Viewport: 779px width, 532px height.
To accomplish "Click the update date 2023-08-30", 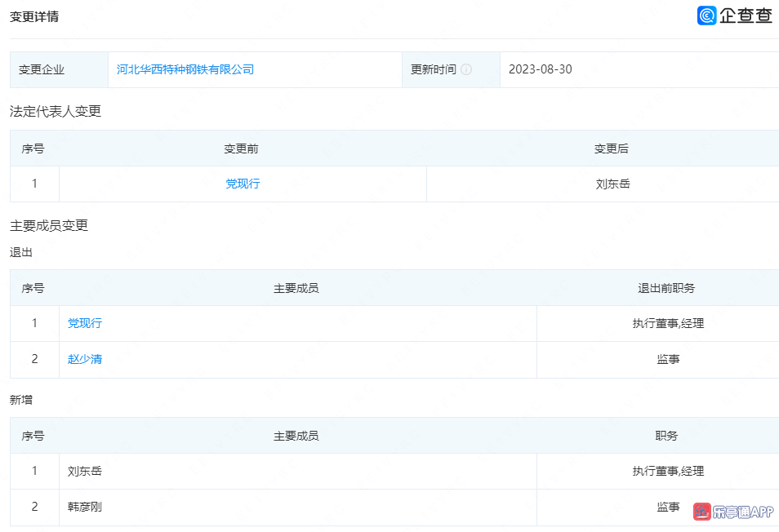I will pyautogui.click(x=540, y=69).
